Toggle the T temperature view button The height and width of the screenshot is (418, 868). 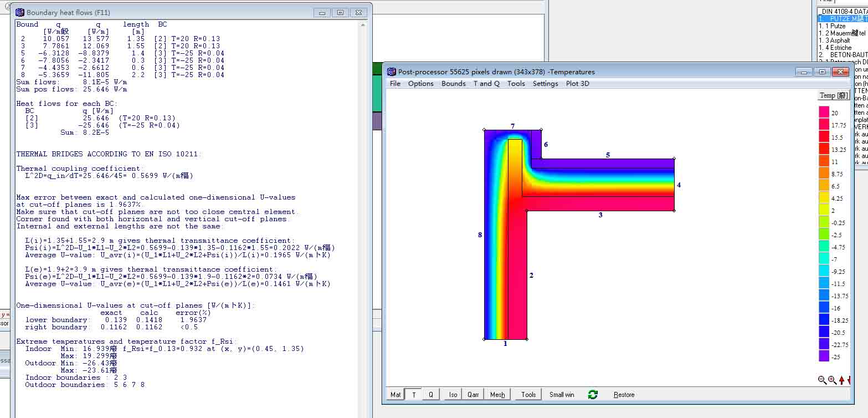click(x=413, y=395)
